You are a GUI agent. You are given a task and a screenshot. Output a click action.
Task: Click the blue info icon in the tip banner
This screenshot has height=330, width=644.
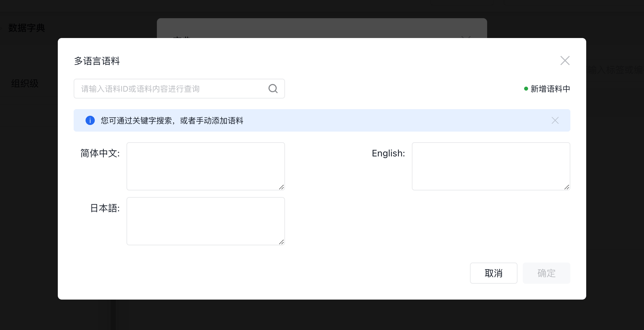click(x=90, y=120)
